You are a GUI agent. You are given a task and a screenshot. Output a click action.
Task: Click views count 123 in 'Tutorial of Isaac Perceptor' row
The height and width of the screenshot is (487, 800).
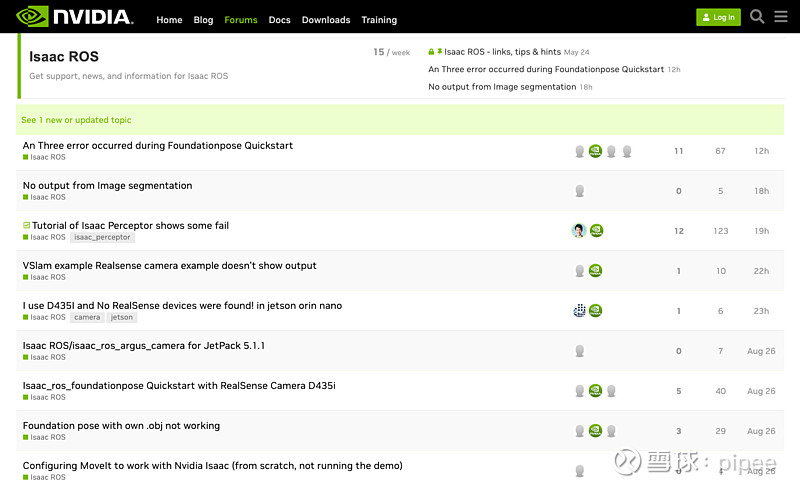pyautogui.click(x=720, y=231)
